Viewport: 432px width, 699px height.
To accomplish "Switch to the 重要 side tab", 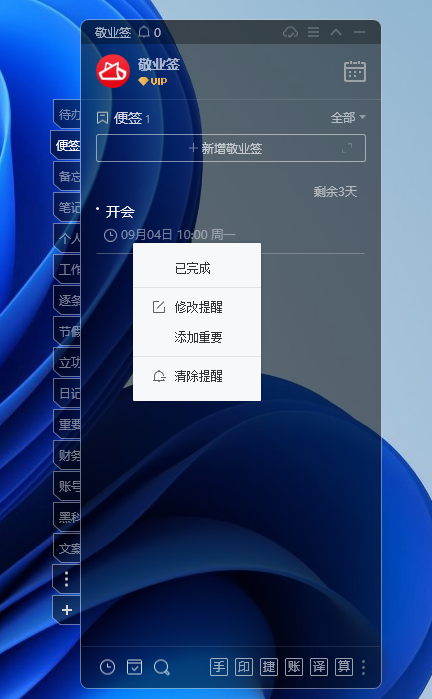I will tap(67, 424).
